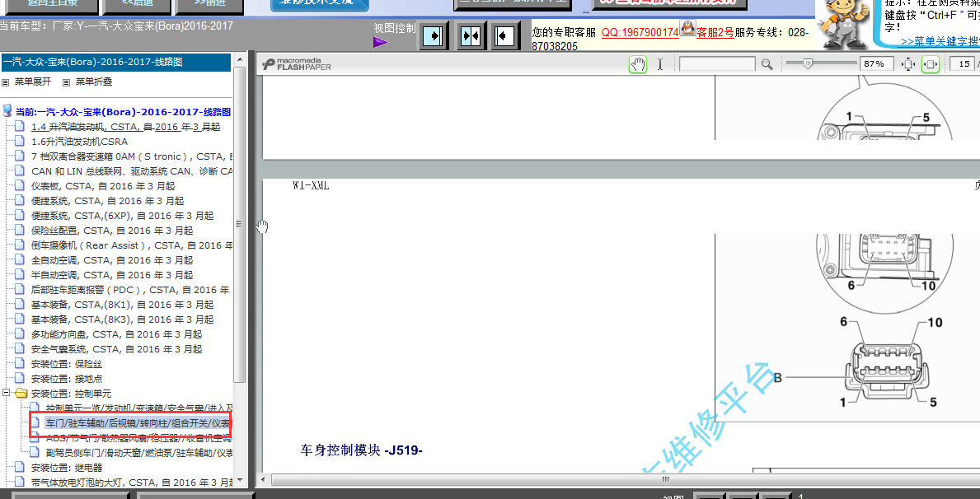
Task: Open 1.6升汽油发动机CSRA tree item
Action: point(79,142)
